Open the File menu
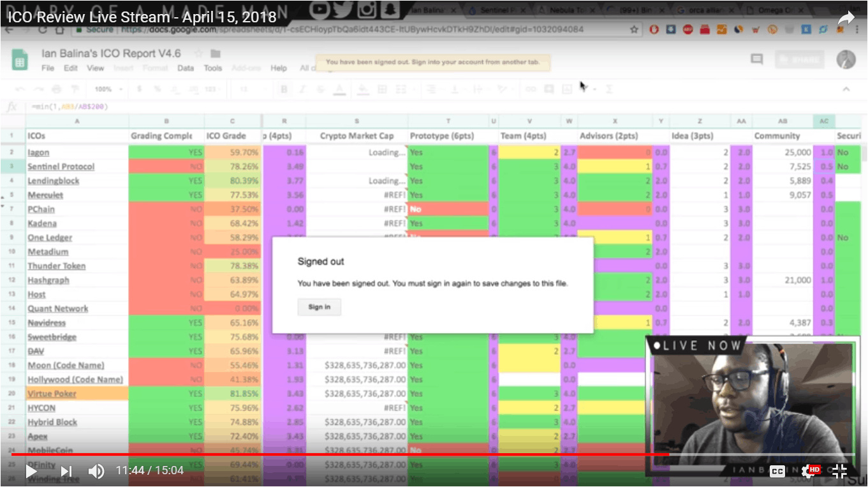Image resolution: width=868 pixels, height=487 pixels. 48,68
